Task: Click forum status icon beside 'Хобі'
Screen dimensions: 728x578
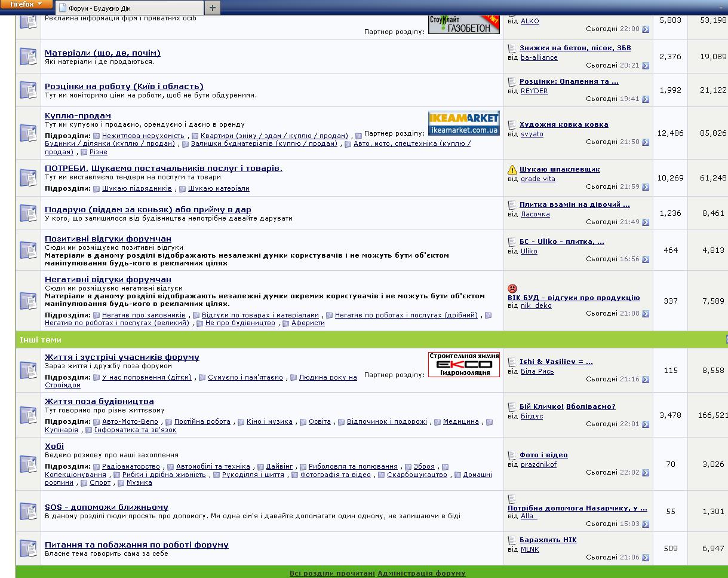Action: (29, 464)
